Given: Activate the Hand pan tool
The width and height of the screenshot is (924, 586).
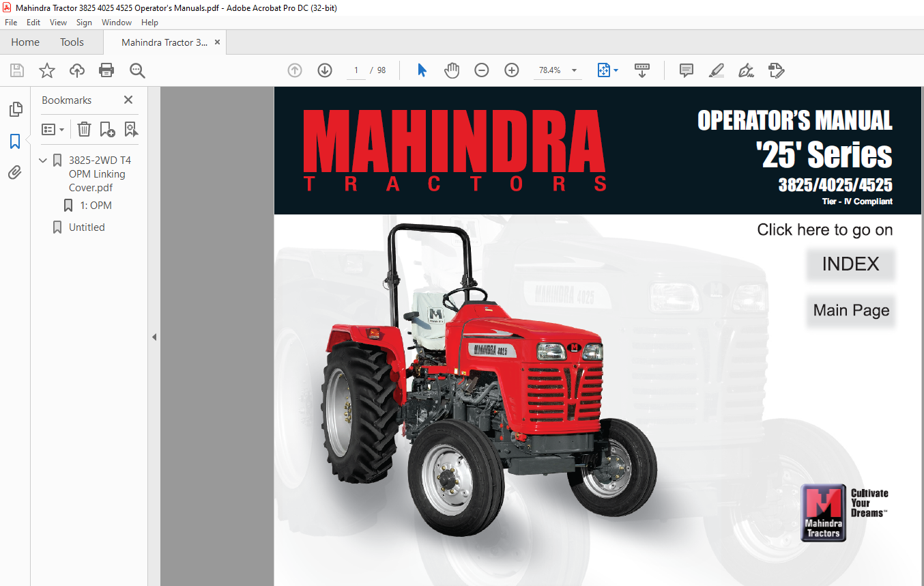Looking at the screenshot, I should coord(452,70).
